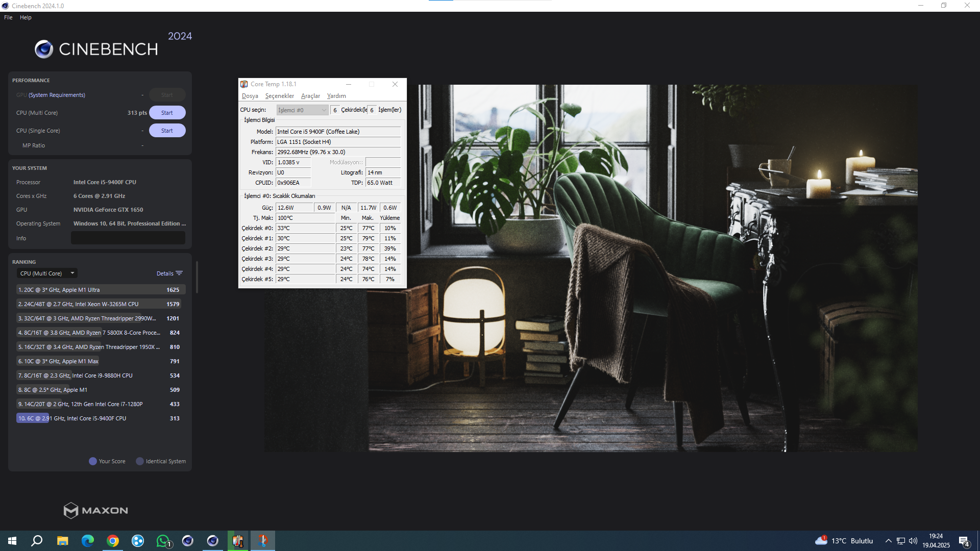Click the Cinebench logo sphere icon
Viewport: 980px width, 551px height.
pyautogui.click(x=44, y=49)
